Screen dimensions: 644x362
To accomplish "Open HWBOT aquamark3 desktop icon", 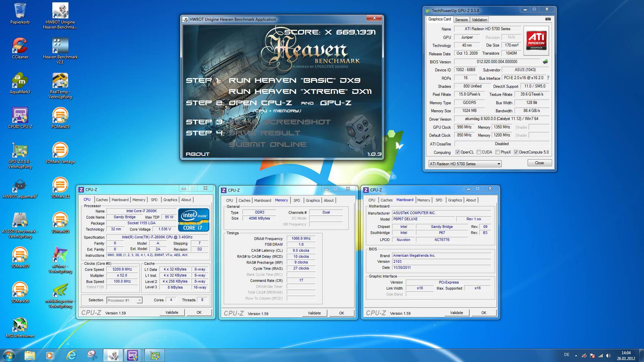I will coord(20,188).
